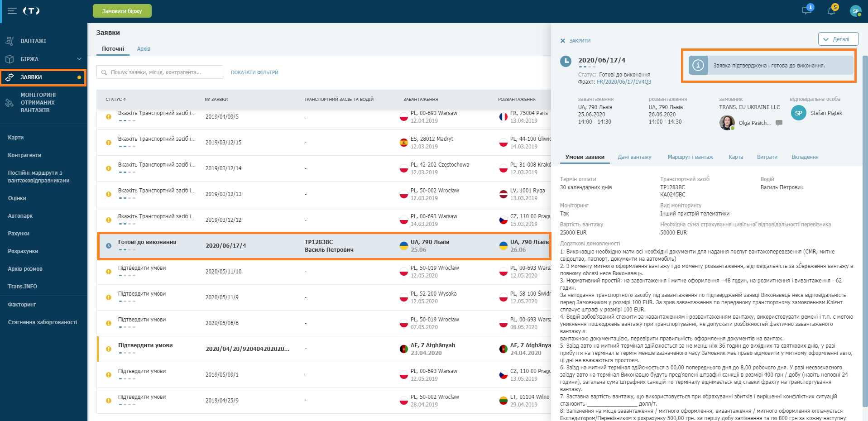
Task: Click Spanish flag on Madryt row
Action: point(404,143)
